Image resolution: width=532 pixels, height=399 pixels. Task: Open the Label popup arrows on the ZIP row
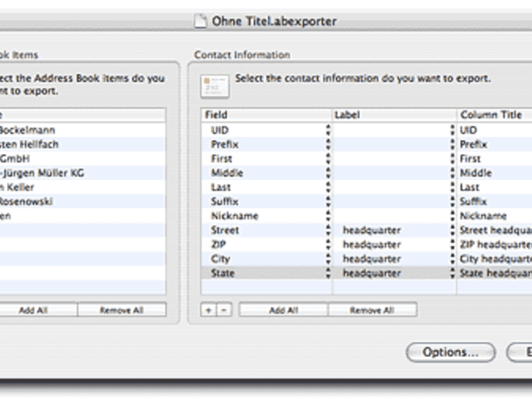(453, 245)
